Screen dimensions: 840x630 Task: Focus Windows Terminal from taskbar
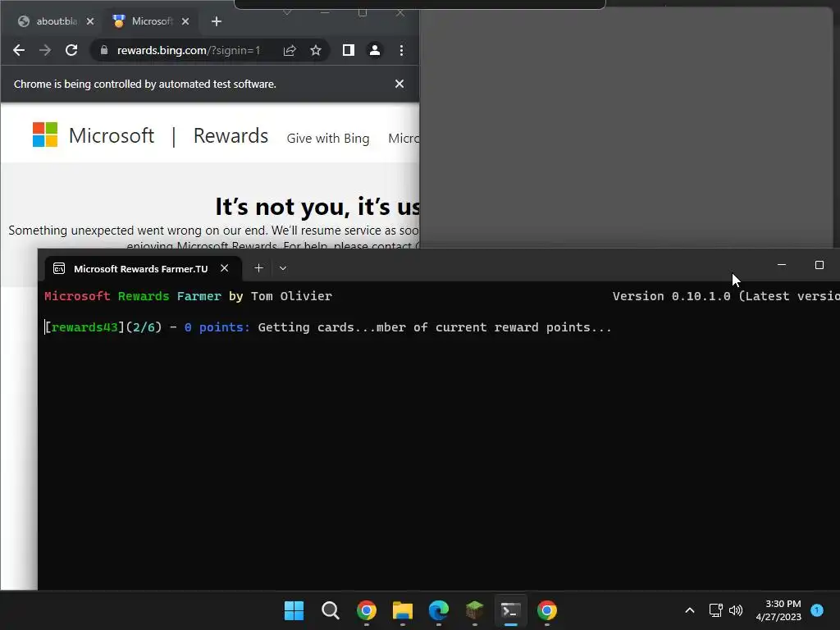[510, 610]
